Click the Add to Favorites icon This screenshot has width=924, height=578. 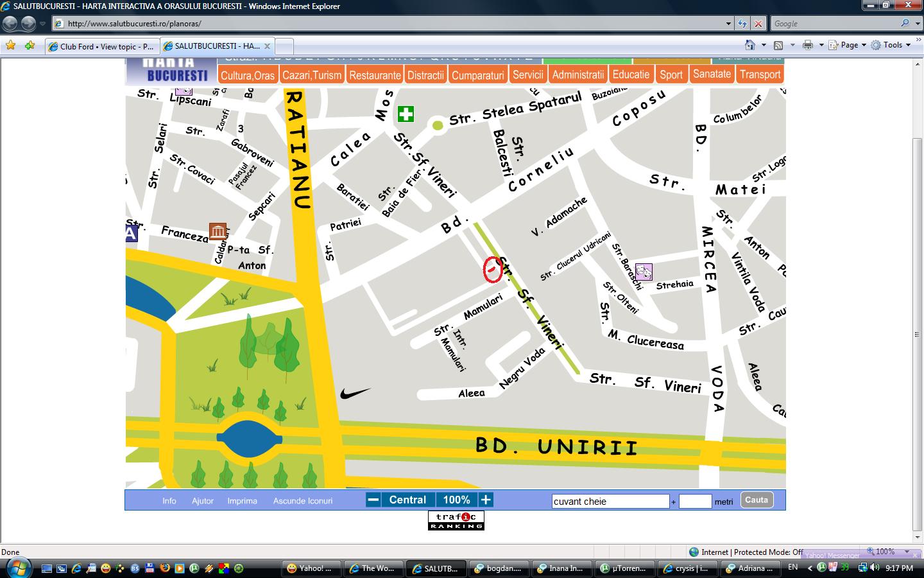[x=30, y=46]
